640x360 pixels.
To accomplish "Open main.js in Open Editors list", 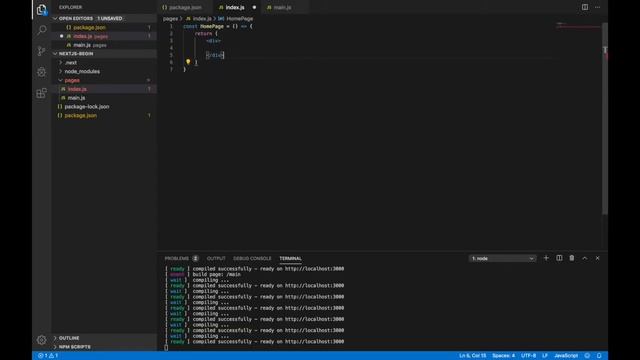I will pyautogui.click(x=82, y=45).
